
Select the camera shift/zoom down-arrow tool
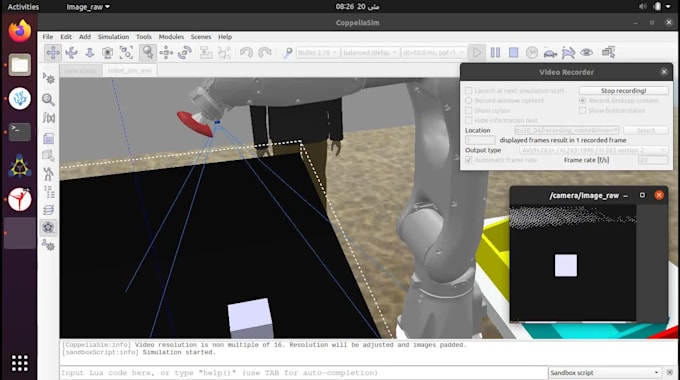(x=89, y=52)
